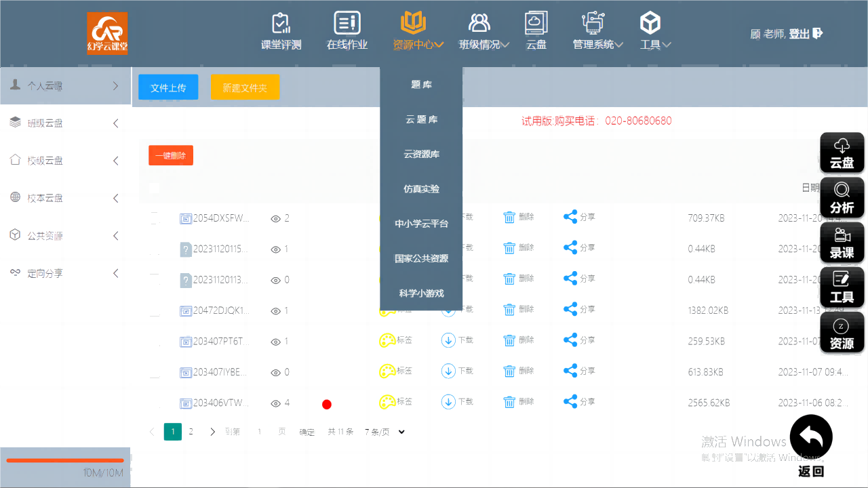
Task: Click the 10M/10M storage progress bar
Action: [x=64, y=460]
